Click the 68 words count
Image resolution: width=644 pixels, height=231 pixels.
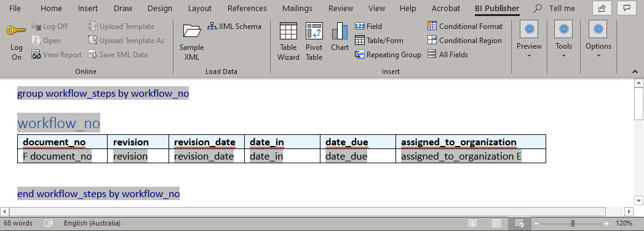click(x=18, y=223)
